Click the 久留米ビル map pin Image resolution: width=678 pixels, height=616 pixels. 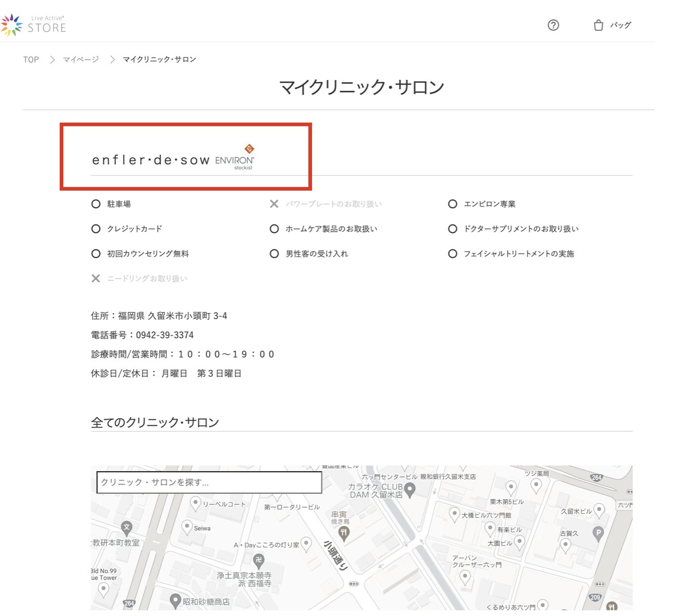(599, 510)
